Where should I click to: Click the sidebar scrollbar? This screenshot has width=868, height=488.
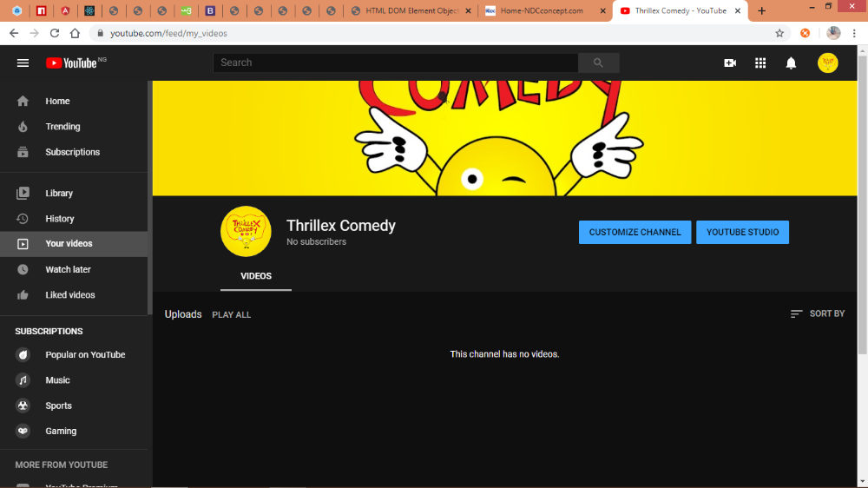click(149, 198)
